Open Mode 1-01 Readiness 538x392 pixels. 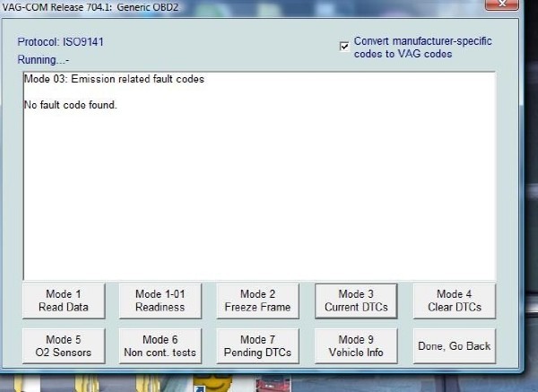pos(161,301)
